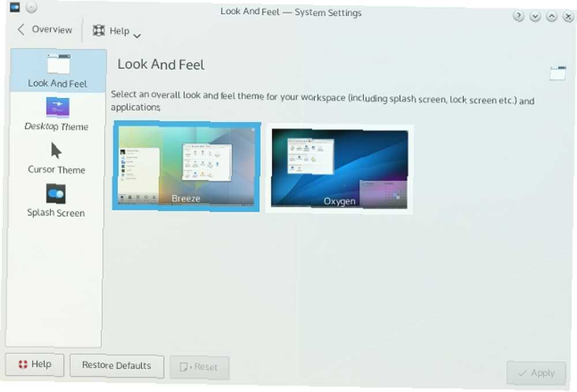Click the back chevron beside Overview
The width and height of the screenshot is (577, 392).
click(x=21, y=29)
